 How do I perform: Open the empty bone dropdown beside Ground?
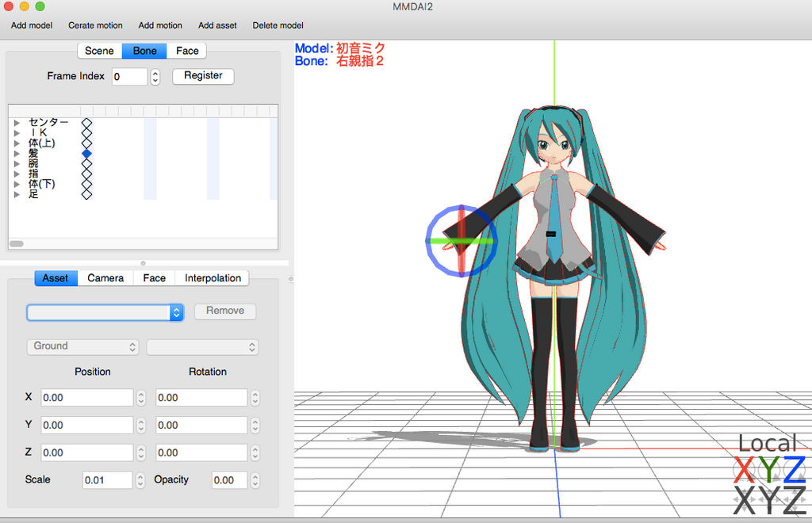(202, 347)
